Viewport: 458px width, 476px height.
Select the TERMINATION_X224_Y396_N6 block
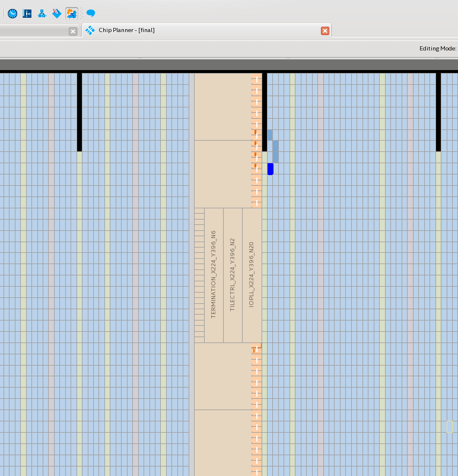coord(214,275)
